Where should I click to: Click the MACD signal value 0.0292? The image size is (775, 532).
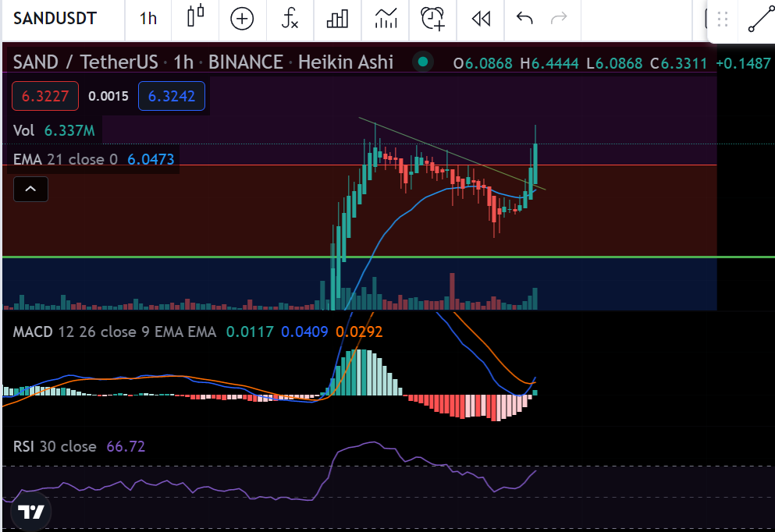coord(359,332)
